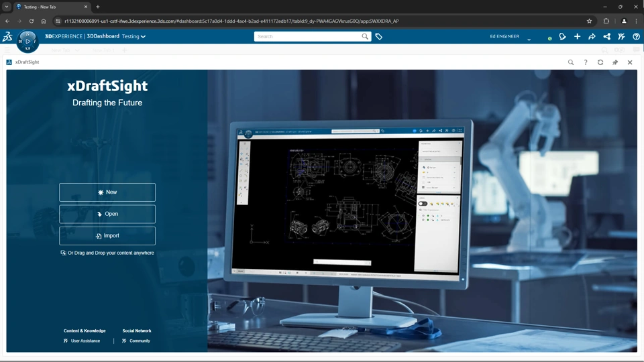Screen dimensions: 644x362
Task: Close the xDraftSight widget panel
Action: (x=630, y=62)
